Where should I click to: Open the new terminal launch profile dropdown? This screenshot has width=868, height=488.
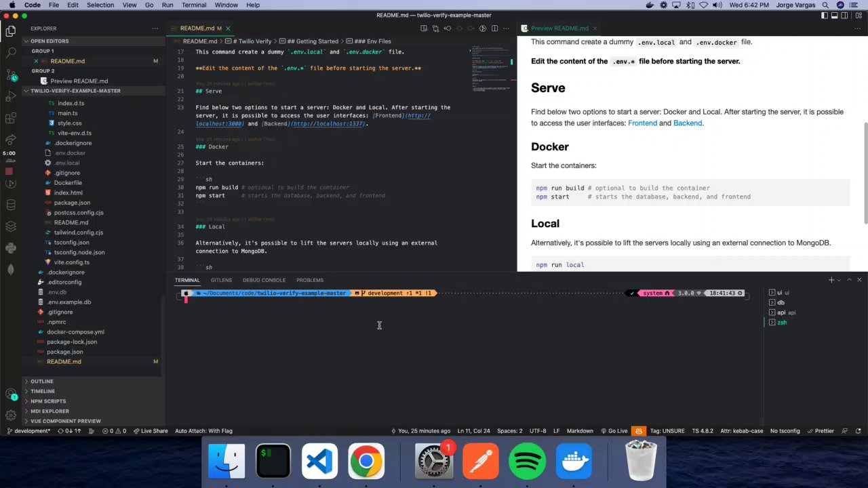840,280
